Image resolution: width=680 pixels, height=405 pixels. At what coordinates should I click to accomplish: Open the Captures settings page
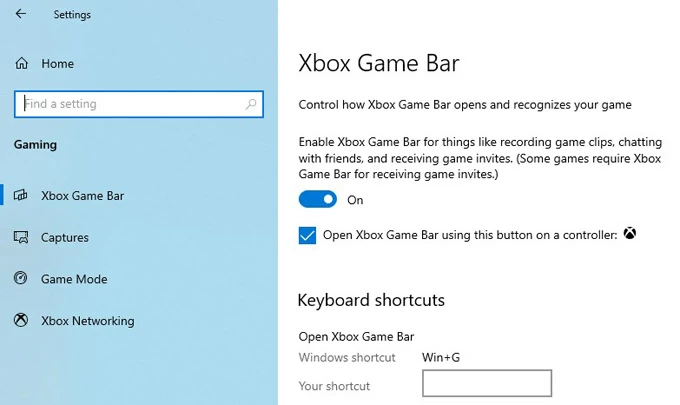(x=65, y=238)
